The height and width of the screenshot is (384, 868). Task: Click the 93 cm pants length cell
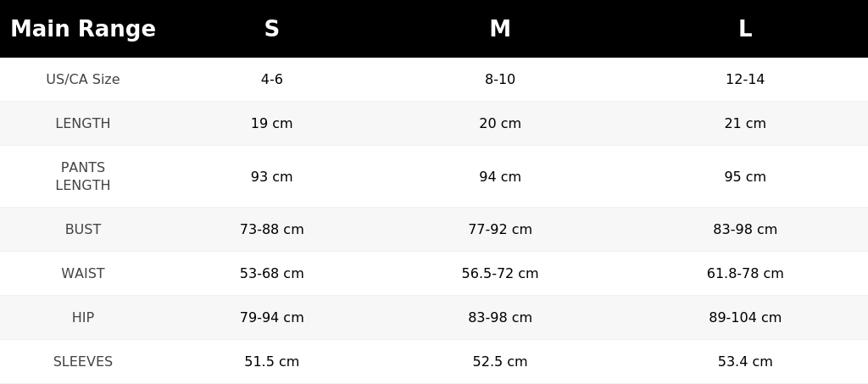tap(272, 176)
